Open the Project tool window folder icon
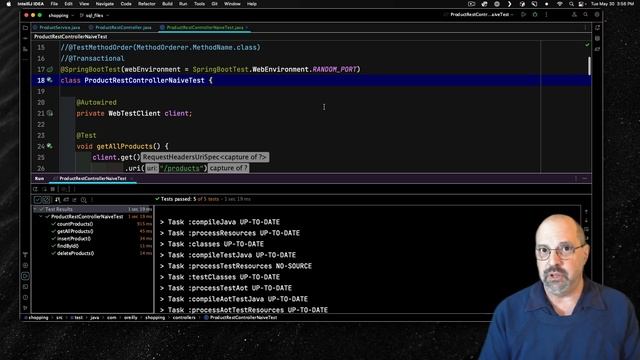The height and width of the screenshot is (360, 640). 25,28
